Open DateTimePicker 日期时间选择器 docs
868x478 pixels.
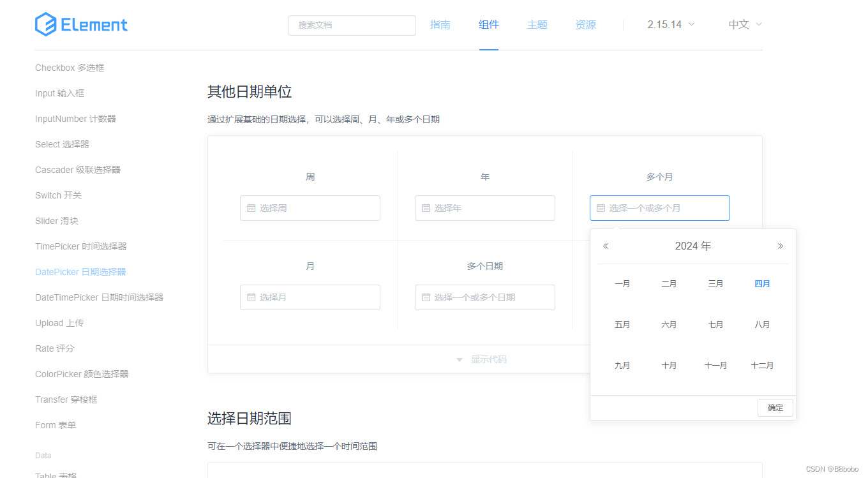101,297
